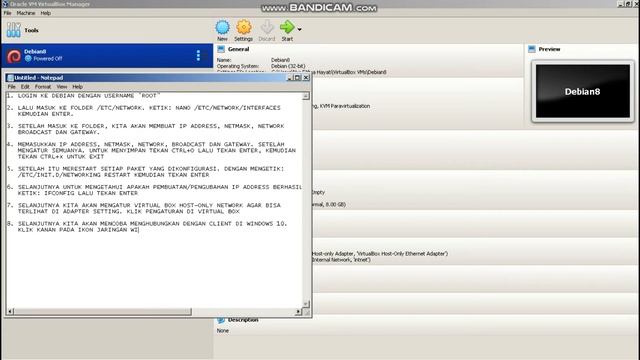This screenshot has width=640, height=360.
Task: Close the Notepad window
Action: pos(306,78)
